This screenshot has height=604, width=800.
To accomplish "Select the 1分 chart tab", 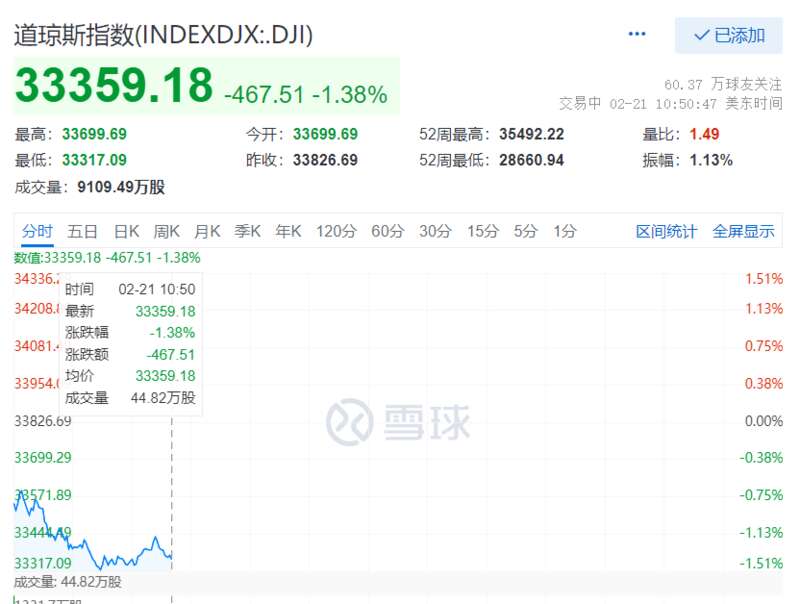I will [565, 232].
